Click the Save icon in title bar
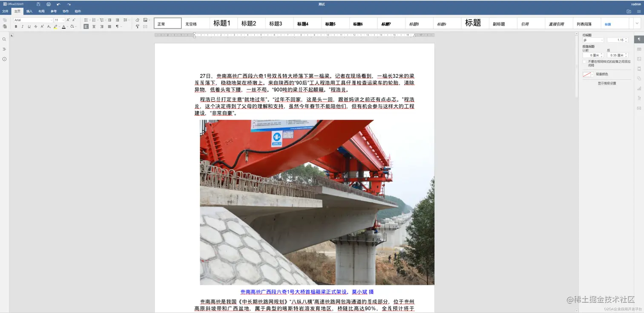 [x=38, y=4]
